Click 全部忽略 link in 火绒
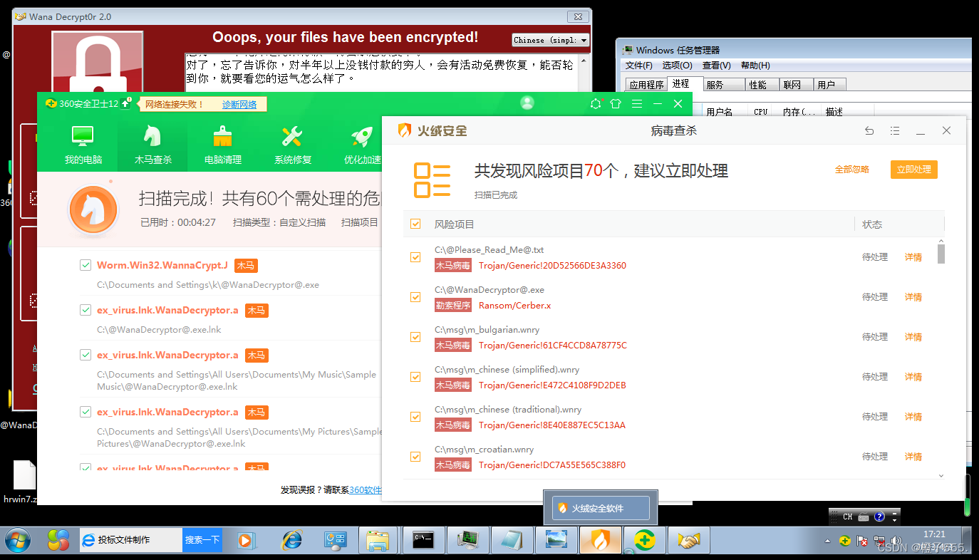This screenshot has height=560, width=979. [852, 170]
